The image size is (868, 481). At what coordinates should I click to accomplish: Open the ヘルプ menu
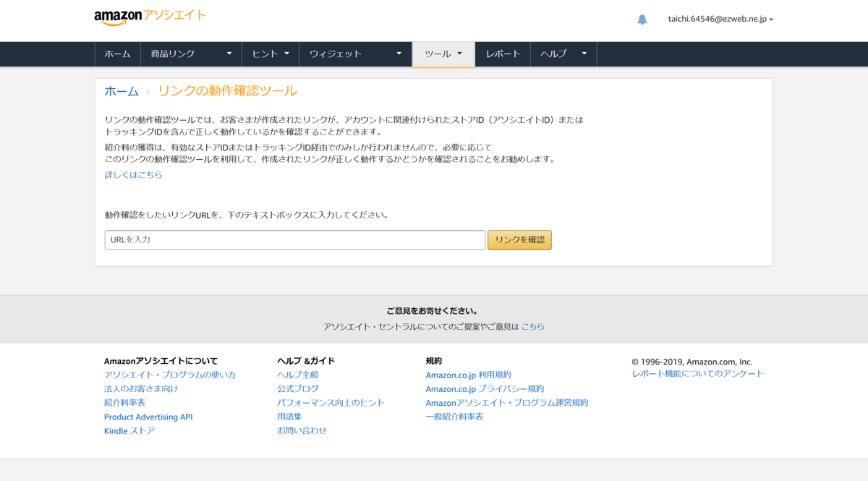[x=563, y=54]
